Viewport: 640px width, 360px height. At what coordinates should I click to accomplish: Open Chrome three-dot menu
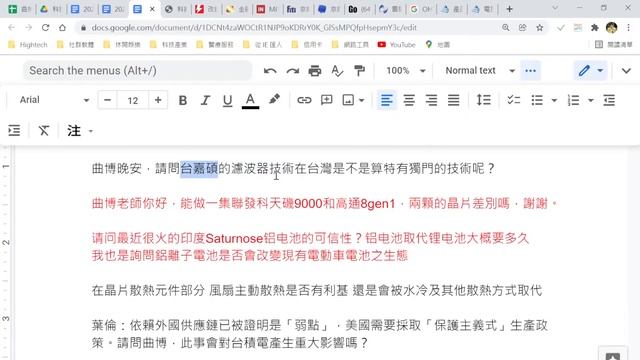click(629, 27)
